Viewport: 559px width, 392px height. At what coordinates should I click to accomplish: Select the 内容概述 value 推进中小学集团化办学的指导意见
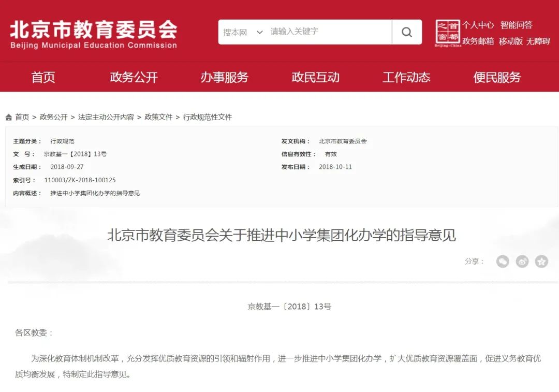(x=95, y=193)
